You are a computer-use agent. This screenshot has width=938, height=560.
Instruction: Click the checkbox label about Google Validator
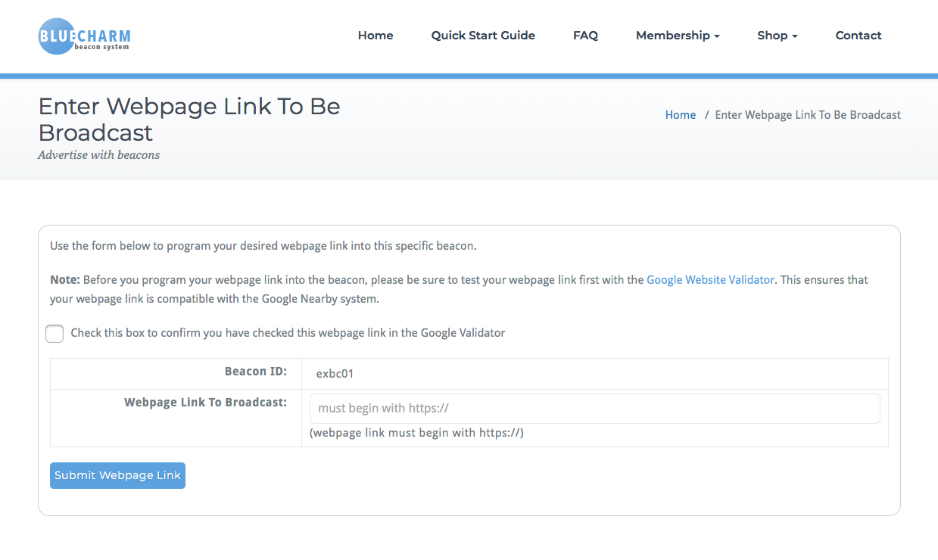tap(288, 333)
